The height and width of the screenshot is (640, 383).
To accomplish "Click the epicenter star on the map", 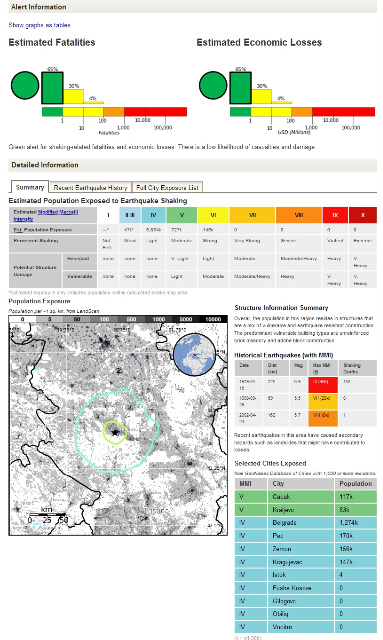I will (x=115, y=432).
